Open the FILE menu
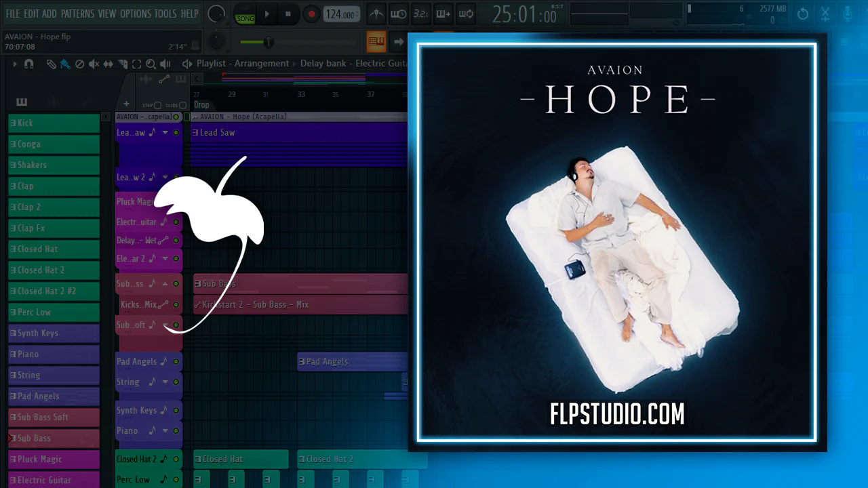Viewport: 868px width, 488px height. (x=13, y=14)
